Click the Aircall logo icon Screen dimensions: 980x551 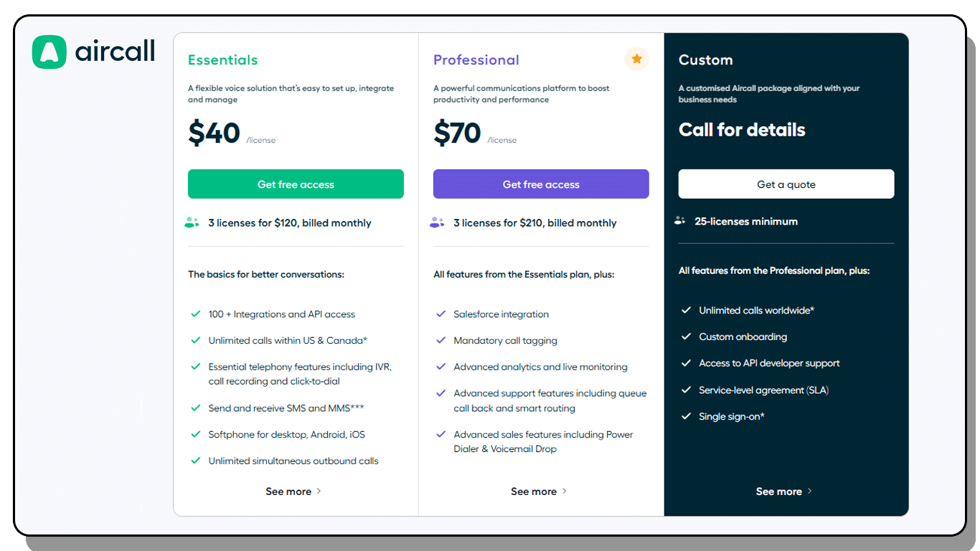coord(50,52)
